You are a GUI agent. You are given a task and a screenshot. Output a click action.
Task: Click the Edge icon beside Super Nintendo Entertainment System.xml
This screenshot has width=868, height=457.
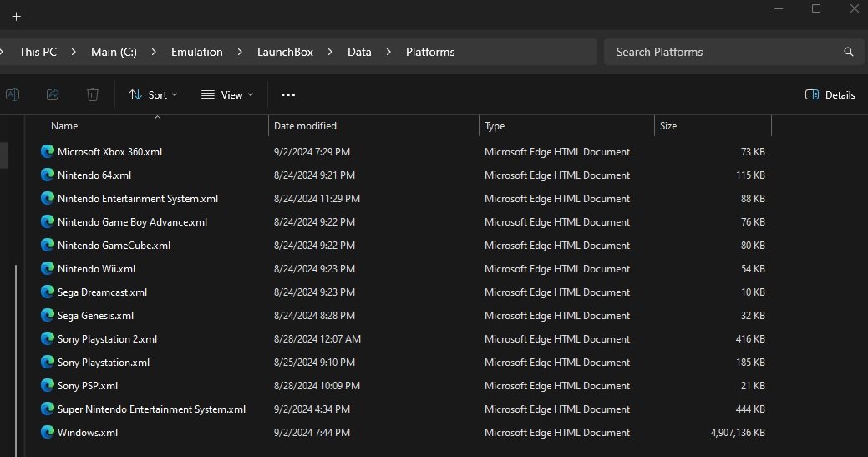[48, 409]
